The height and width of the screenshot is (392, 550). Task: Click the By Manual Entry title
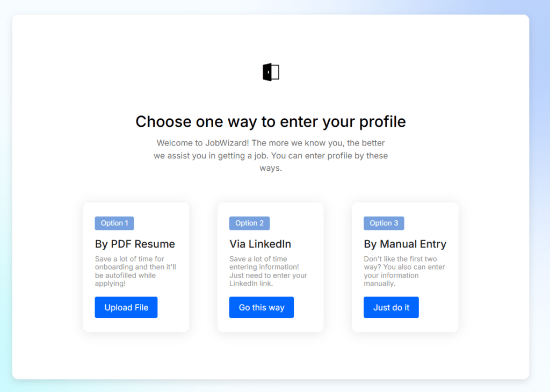tap(404, 244)
